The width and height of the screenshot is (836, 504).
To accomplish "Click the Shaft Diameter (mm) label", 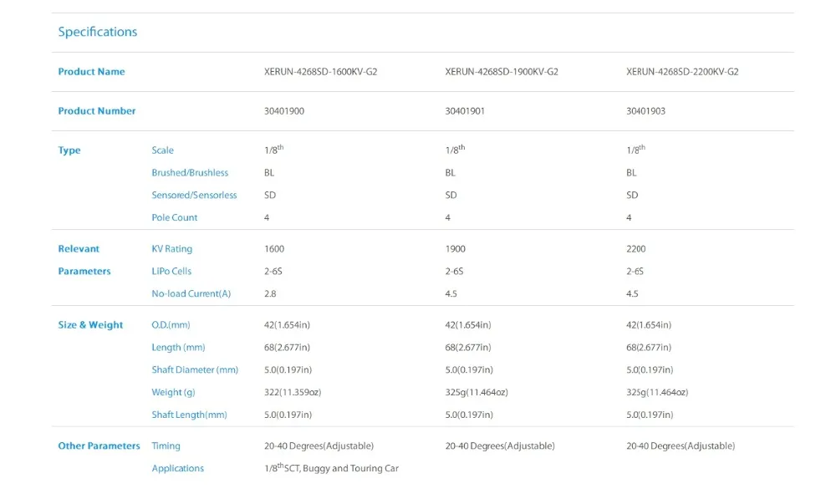I will pos(195,369).
